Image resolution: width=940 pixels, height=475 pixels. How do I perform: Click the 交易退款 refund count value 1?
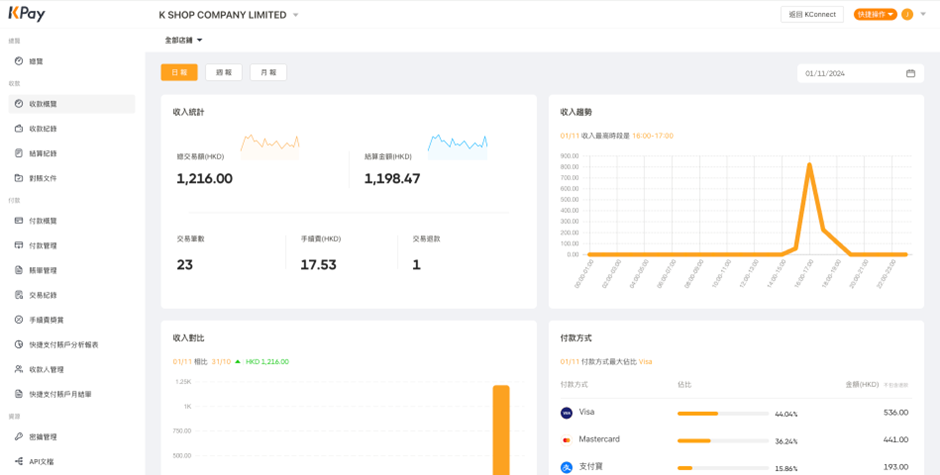[x=417, y=264]
